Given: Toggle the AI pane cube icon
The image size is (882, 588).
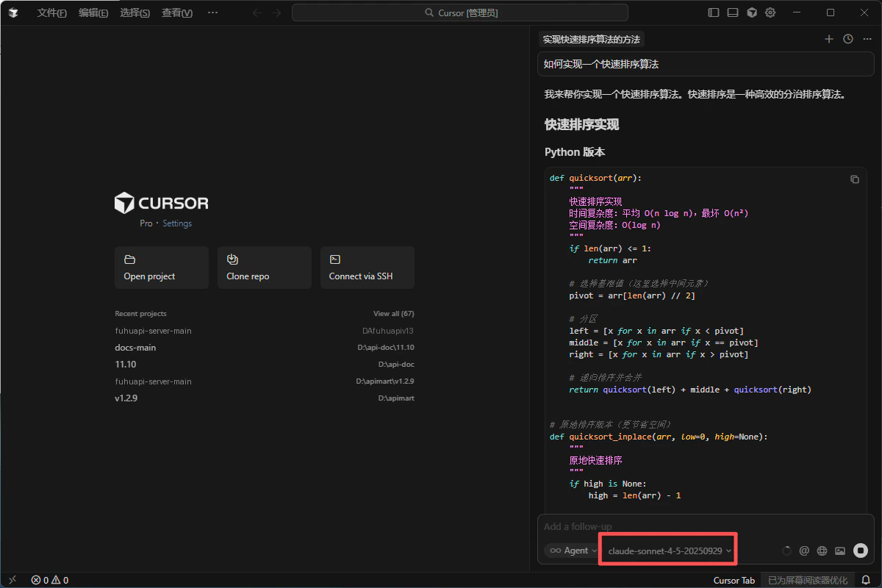Looking at the screenshot, I should [752, 12].
